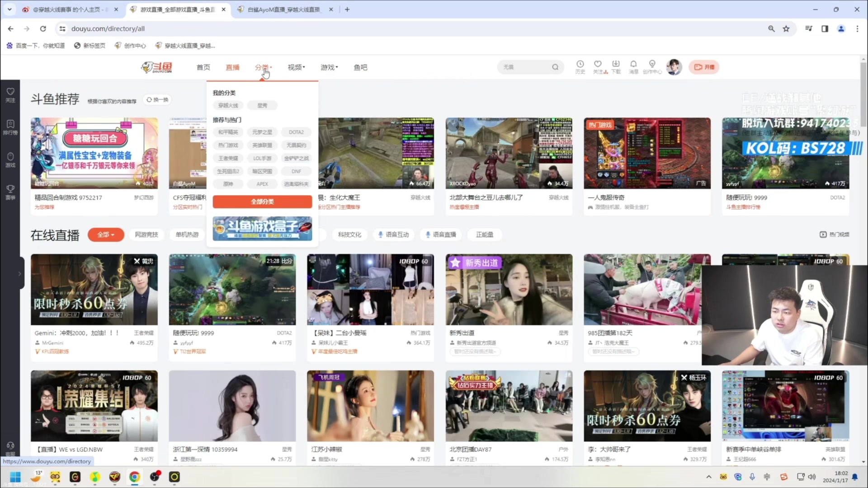Select 和平精英 category tag

[x=228, y=132]
